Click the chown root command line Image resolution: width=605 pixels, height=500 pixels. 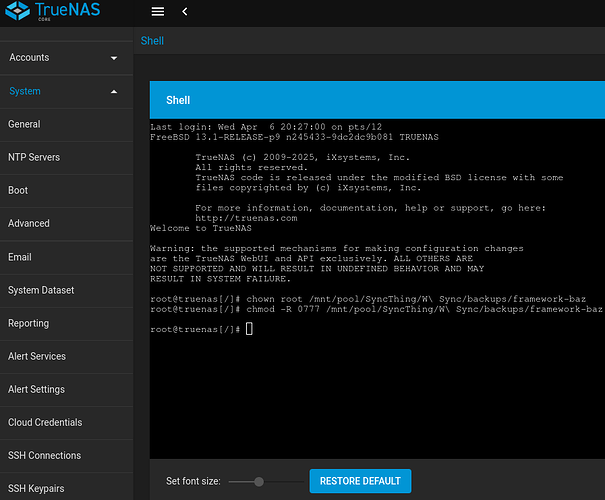(x=368, y=299)
